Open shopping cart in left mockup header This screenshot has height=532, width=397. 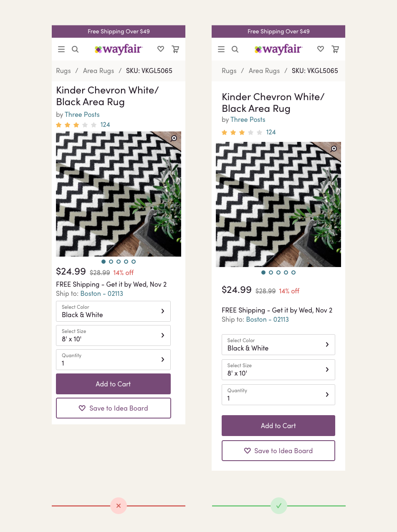175,49
